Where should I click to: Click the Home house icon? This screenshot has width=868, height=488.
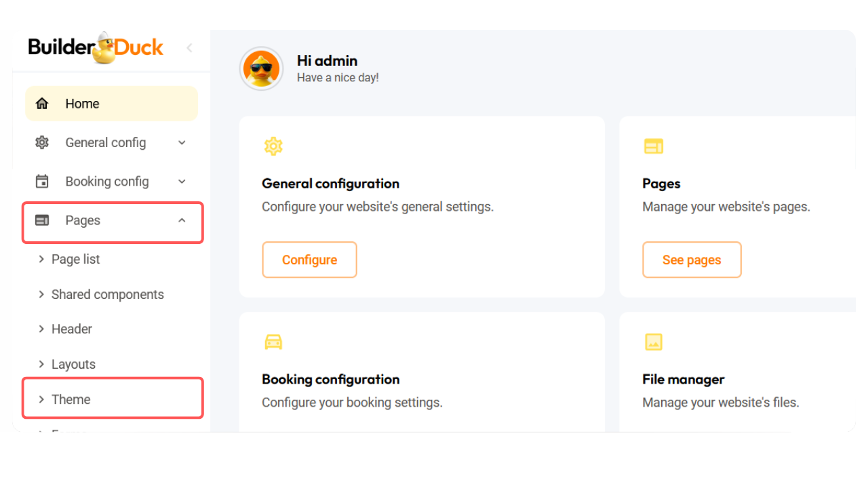pyautogui.click(x=42, y=104)
